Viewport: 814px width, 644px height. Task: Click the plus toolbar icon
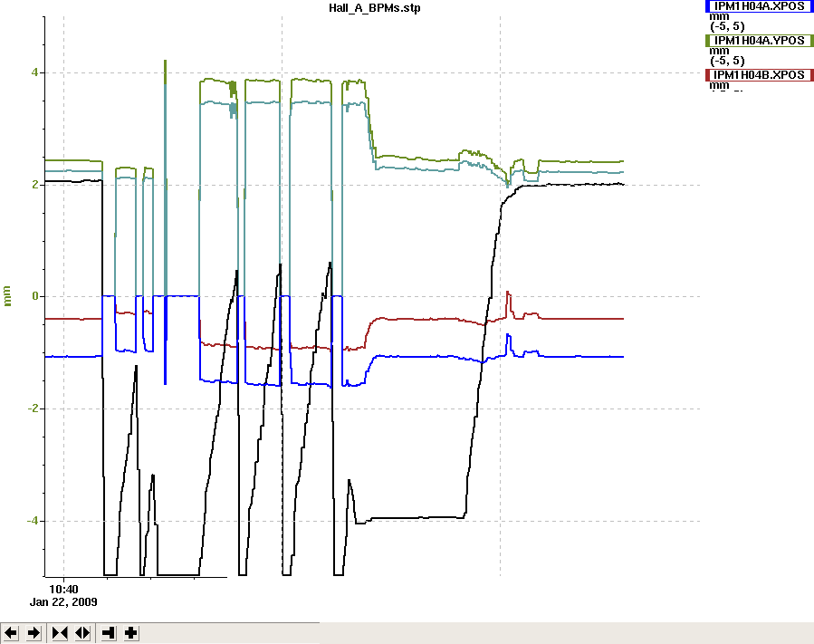(x=131, y=633)
